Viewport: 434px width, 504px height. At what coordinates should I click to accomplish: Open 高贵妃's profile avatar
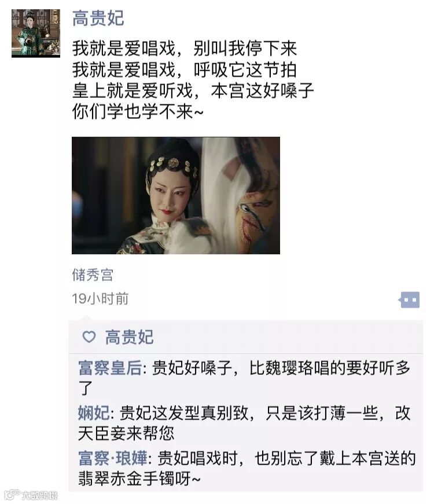click(36, 34)
